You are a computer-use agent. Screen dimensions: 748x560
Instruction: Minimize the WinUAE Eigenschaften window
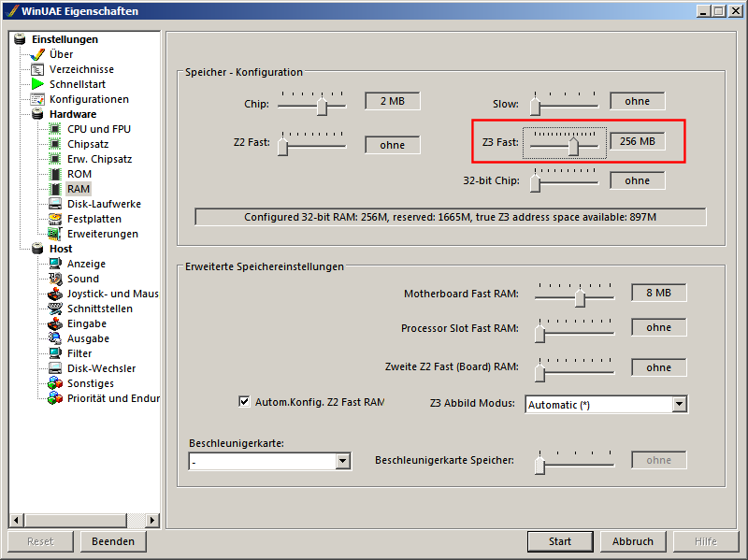coord(703,11)
